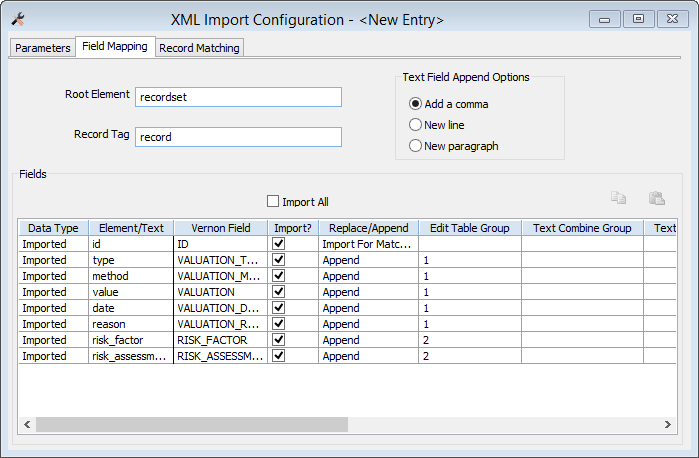The height and width of the screenshot is (458, 699).
Task: Click the Replace/Append column header
Action: coord(369,228)
